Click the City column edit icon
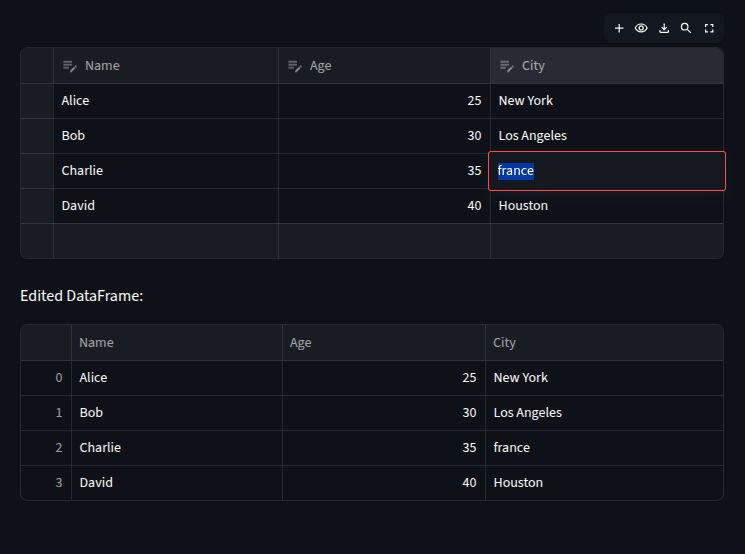745x554 pixels. click(506, 66)
